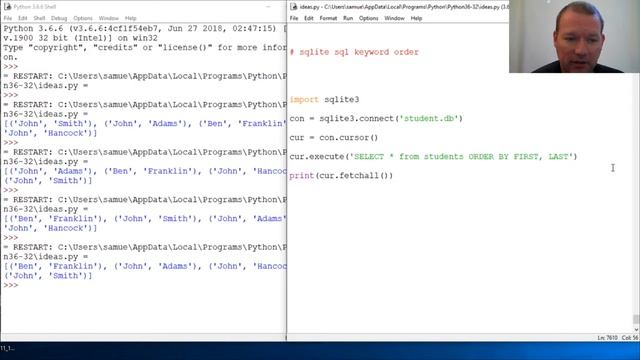Click the editor vertical scrollbar thumb
The image size is (640, 360).
pyautogui.click(x=636, y=319)
